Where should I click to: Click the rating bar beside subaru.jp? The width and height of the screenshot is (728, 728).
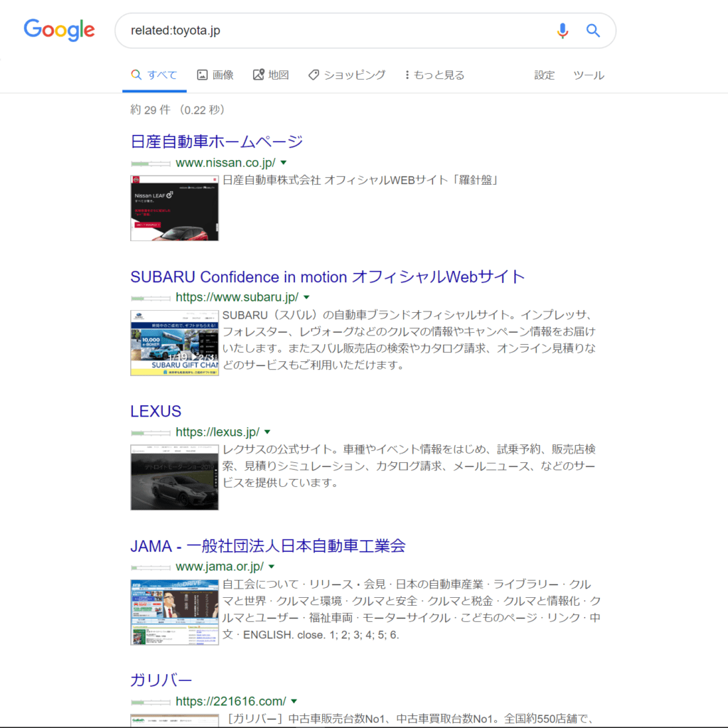pos(151,298)
